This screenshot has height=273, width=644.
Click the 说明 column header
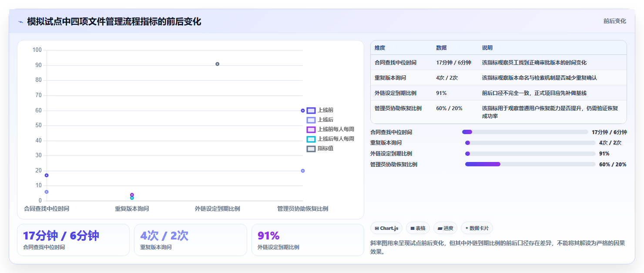coord(487,48)
